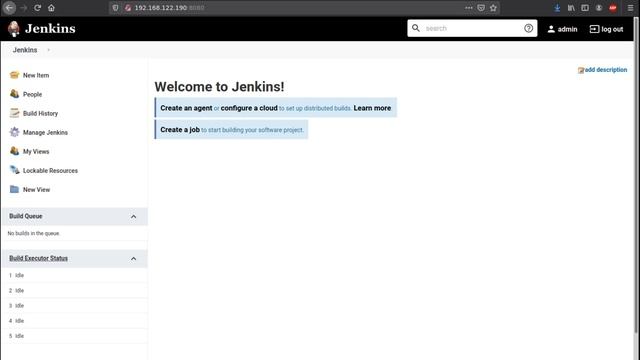Open the Firefox account icon
Viewport: 640px width, 360px height.
tap(599, 8)
